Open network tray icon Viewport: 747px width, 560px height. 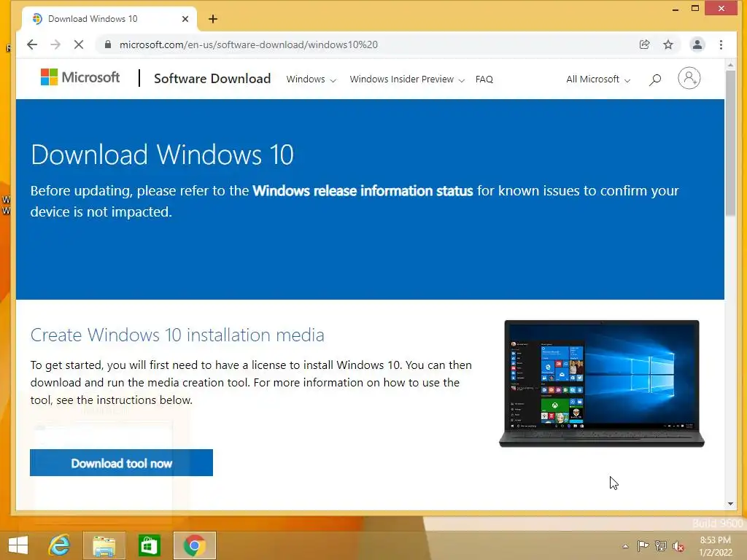point(661,545)
